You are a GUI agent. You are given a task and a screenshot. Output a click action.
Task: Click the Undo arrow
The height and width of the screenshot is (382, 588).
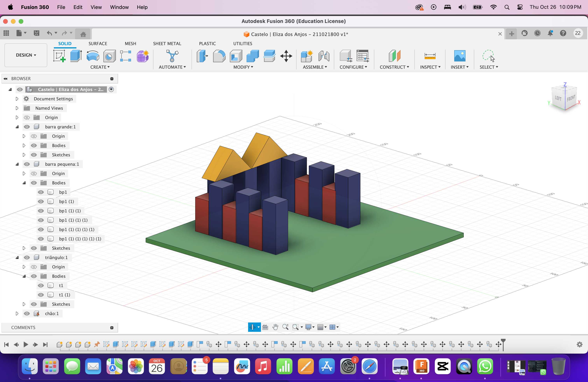coord(49,33)
